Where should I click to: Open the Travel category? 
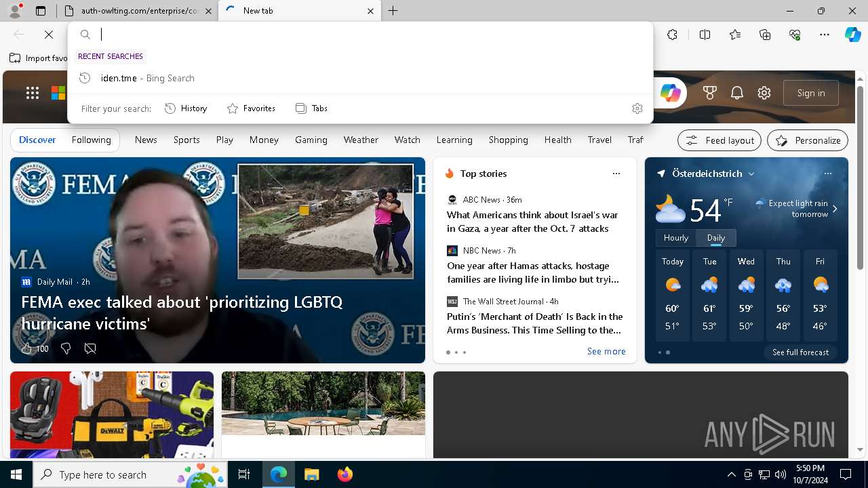click(x=599, y=140)
